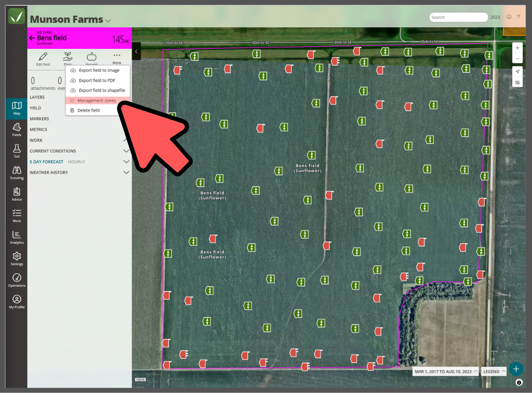Click in the Search field
532x393 pixels.
[458, 17]
